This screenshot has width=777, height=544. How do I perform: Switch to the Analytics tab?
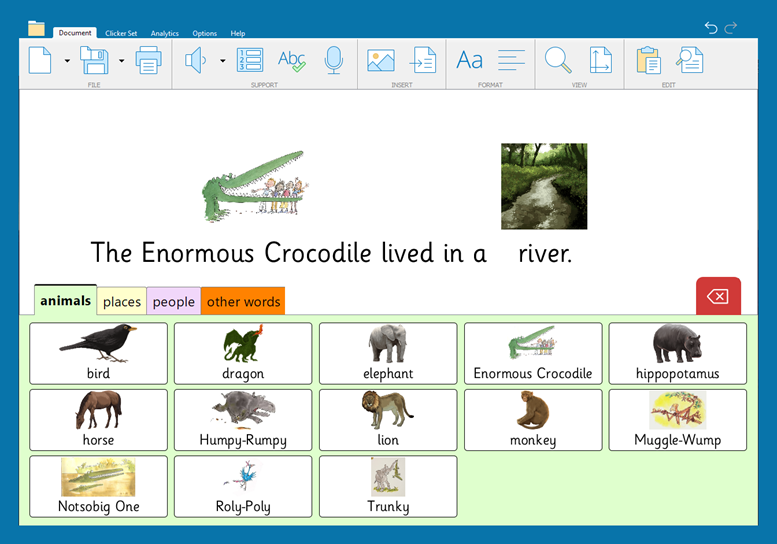[x=165, y=33]
